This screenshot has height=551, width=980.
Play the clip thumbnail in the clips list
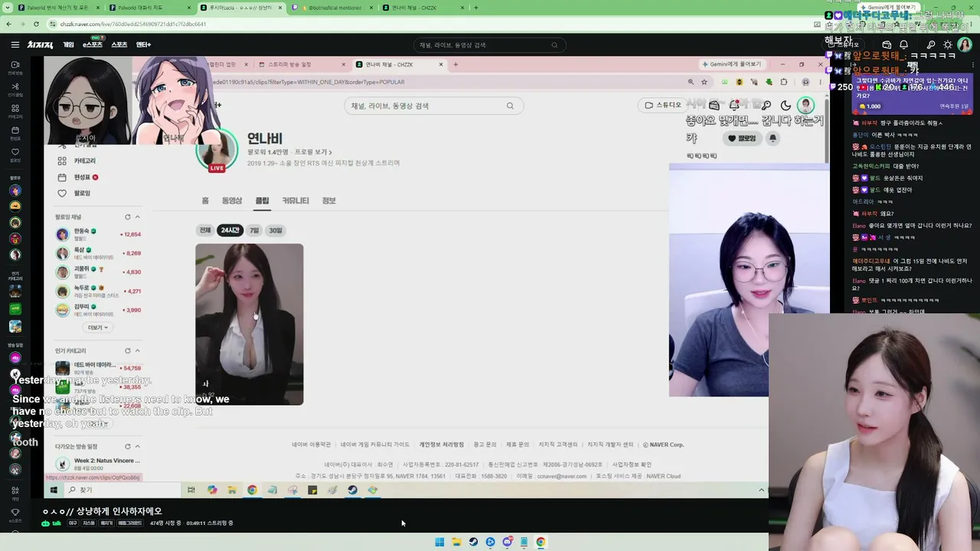(x=250, y=324)
